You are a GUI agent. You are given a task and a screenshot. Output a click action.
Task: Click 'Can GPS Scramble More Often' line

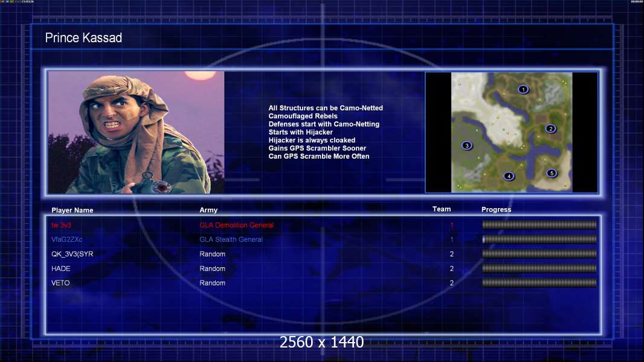pos(319,156)
